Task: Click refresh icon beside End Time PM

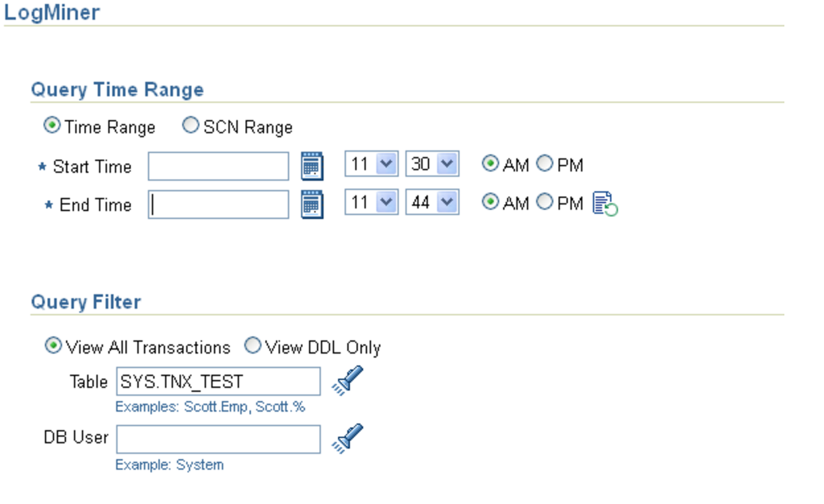Action: click(605, 204)
